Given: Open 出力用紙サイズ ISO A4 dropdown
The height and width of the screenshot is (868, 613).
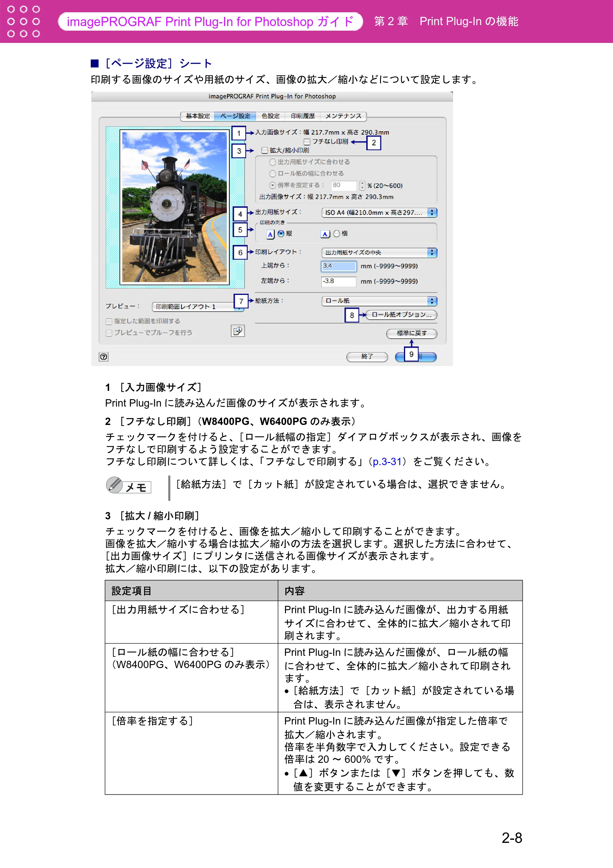Looking at the screenshot, I should click(x=379, y=212).
